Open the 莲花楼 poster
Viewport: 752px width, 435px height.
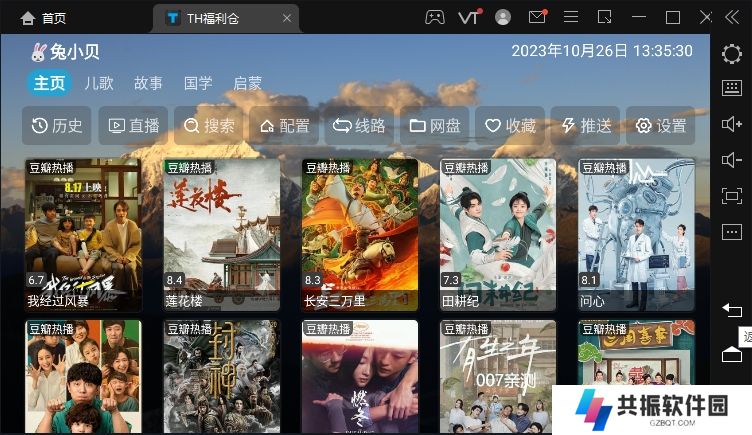click(x=222, y=235)
